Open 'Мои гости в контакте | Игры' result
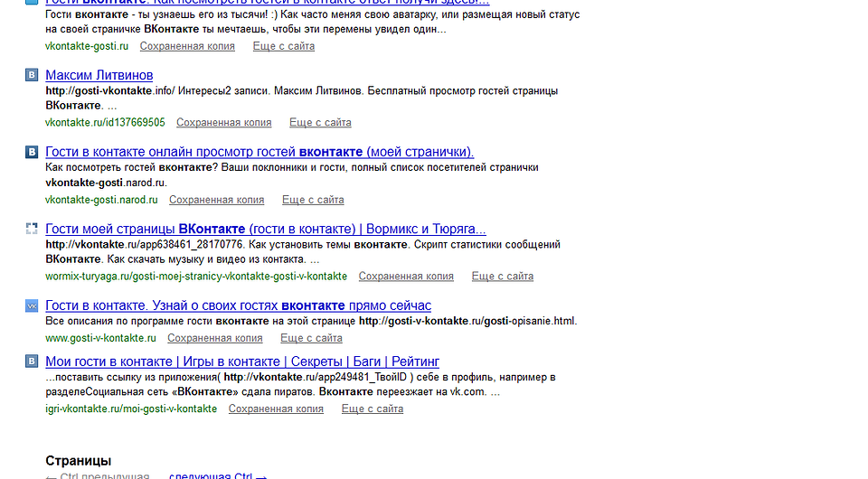868x479 pixels. pyautogui.click(x=241, y=362)
